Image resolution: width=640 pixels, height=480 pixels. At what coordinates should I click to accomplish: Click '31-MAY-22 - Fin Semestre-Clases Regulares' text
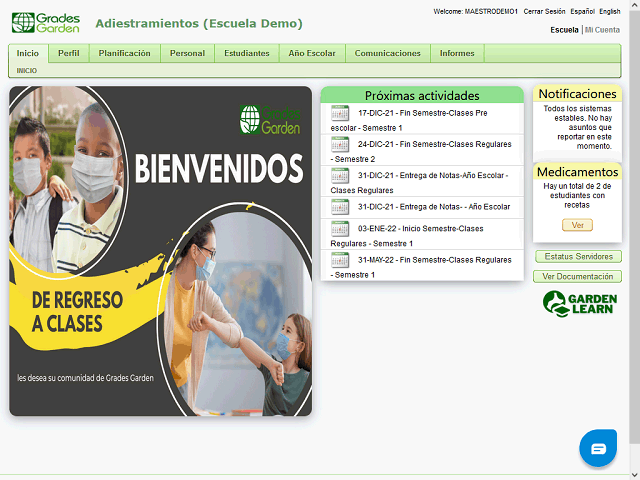point(434,260)
